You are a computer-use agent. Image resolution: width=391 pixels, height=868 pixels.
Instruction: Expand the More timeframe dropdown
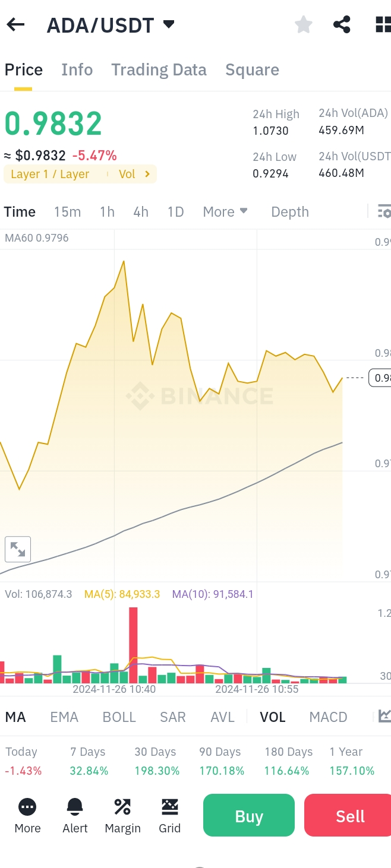coord(225,212)
